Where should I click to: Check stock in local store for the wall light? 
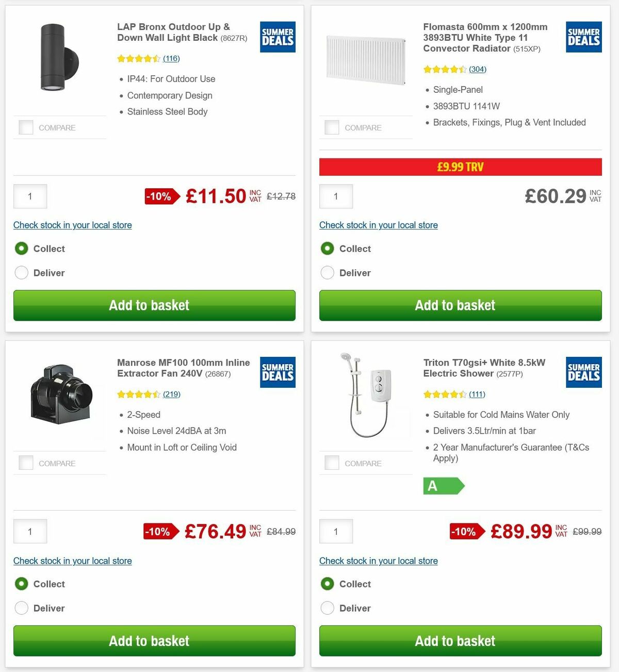pos(72,225)
